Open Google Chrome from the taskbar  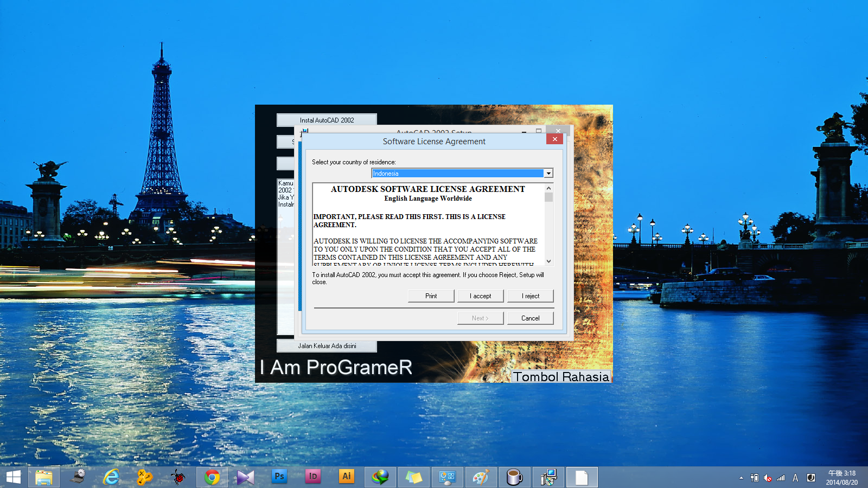[212, 477]
